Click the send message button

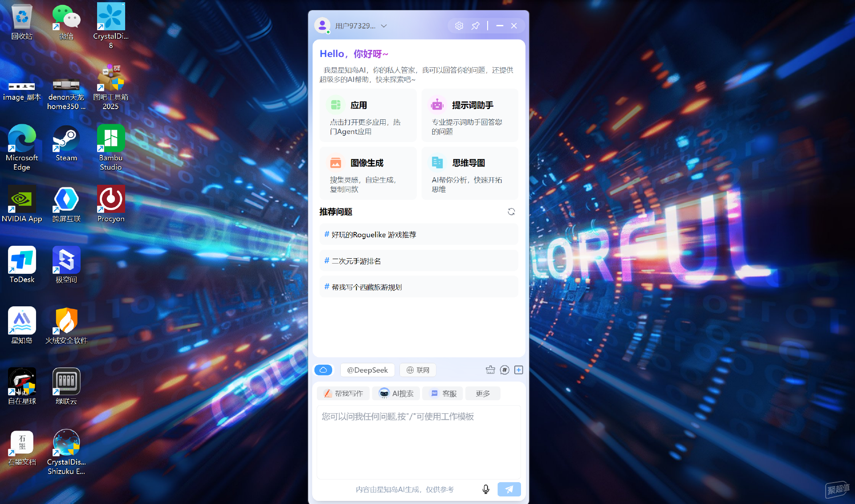(509, 489)
